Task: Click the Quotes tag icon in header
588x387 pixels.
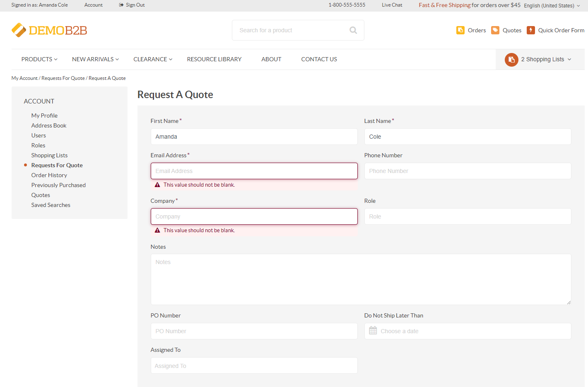Action: pyautogui.click(x=495, y=30)
